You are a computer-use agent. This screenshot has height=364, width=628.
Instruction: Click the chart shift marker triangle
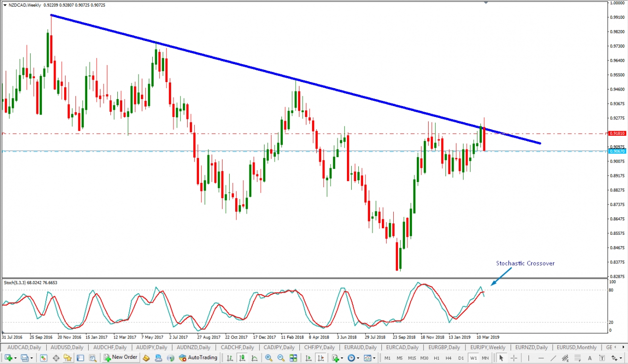pos(486,2)
